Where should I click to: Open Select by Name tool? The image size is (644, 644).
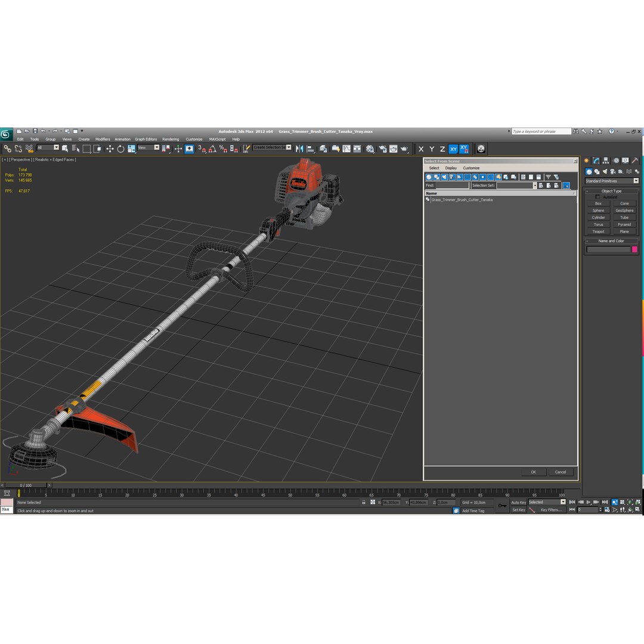point(76,148)
